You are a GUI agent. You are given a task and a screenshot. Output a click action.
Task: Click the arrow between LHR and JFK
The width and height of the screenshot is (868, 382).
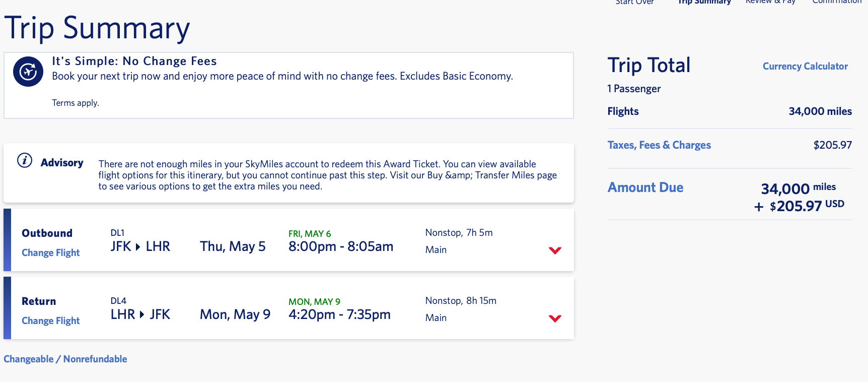coord(142,315)
